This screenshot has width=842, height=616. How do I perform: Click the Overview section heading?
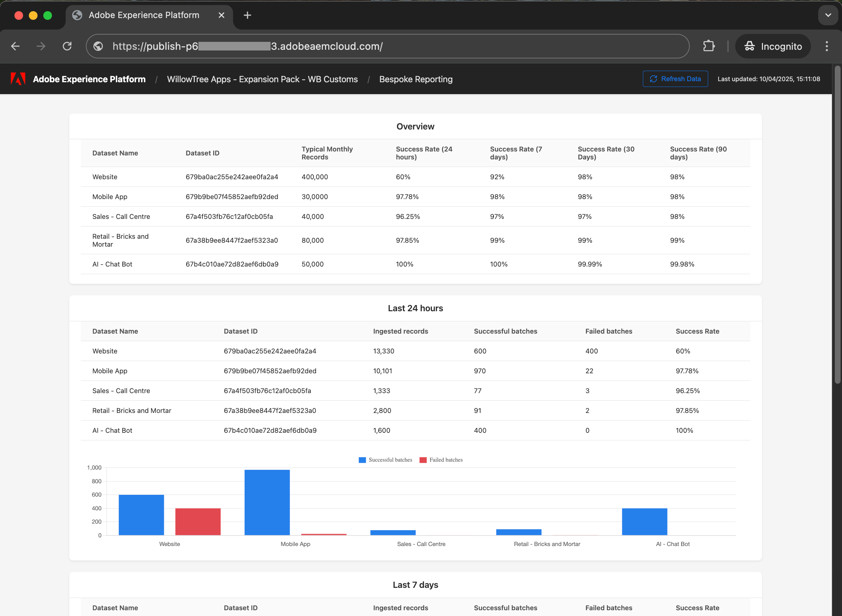click(x=415, y=126)
